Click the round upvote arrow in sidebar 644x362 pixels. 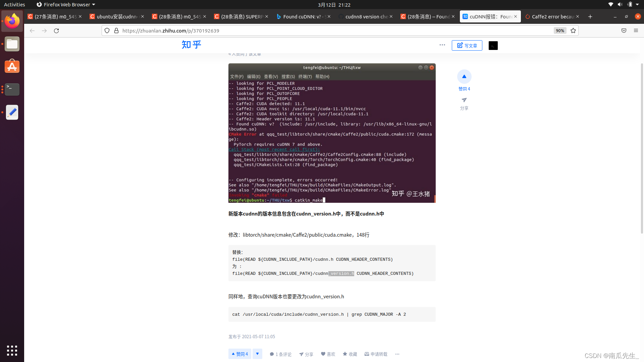(464, 76)
